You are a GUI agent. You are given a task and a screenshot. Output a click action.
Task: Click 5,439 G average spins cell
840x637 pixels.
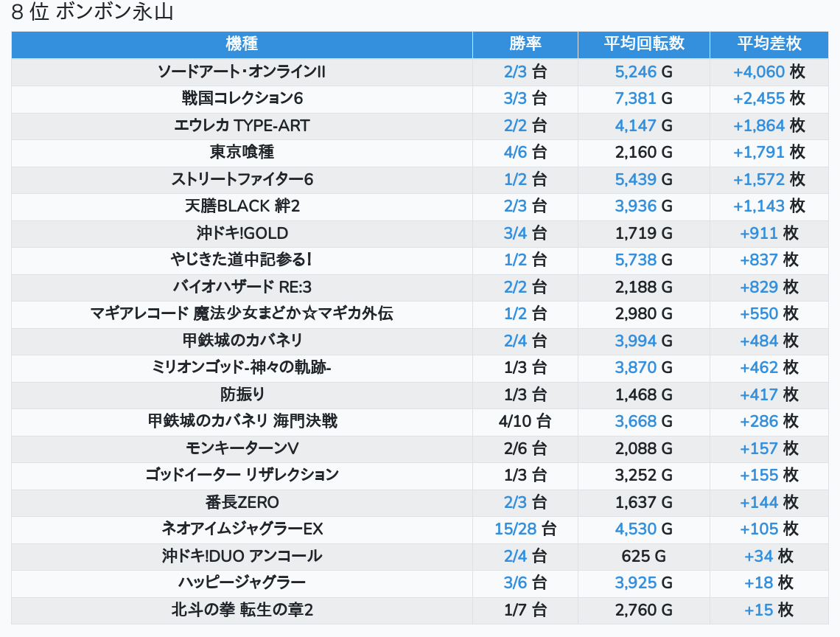click(x=643, y=179)
